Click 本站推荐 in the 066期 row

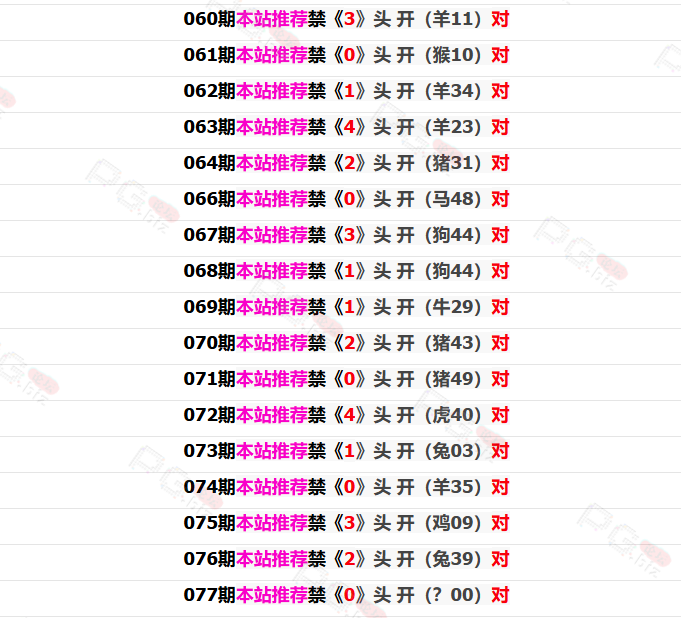(272, 199)
